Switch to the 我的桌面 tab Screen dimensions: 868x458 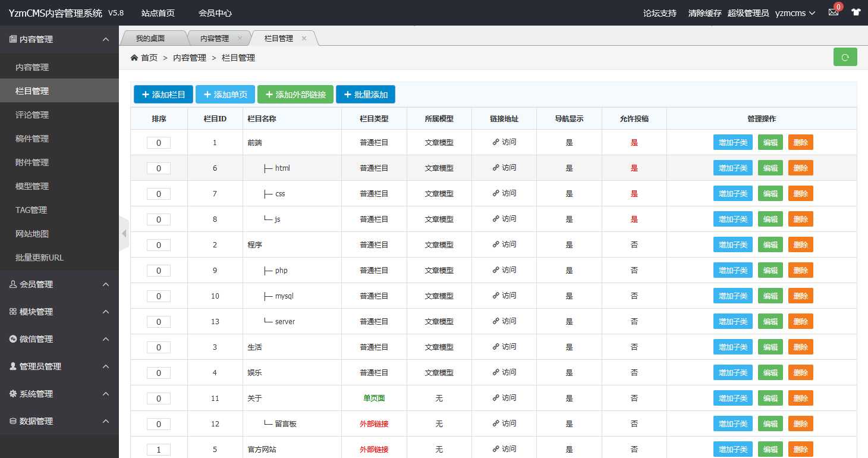[150, 38]
